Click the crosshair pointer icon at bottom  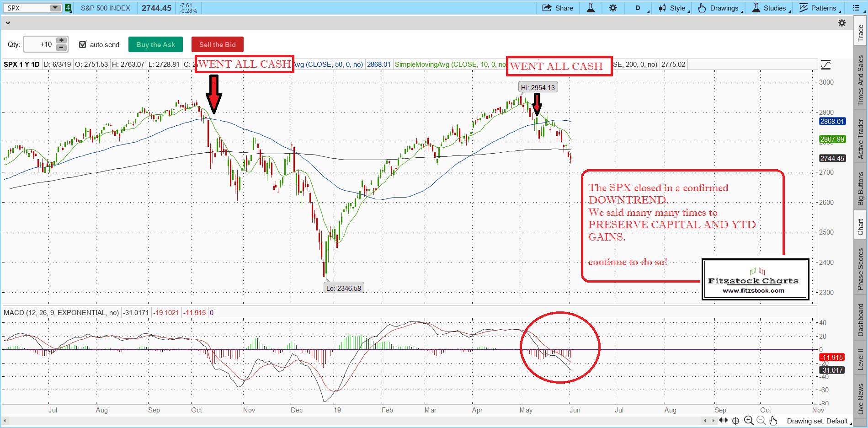point(735,421)
